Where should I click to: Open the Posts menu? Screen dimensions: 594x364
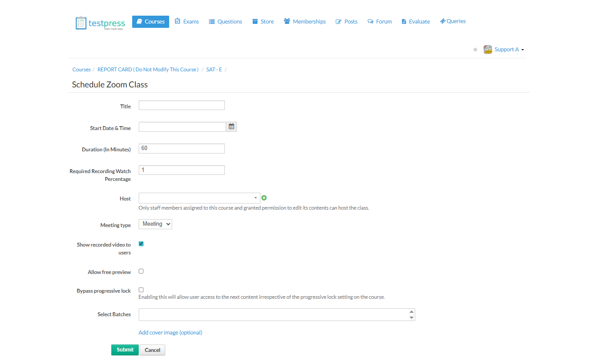pos(347,21)
